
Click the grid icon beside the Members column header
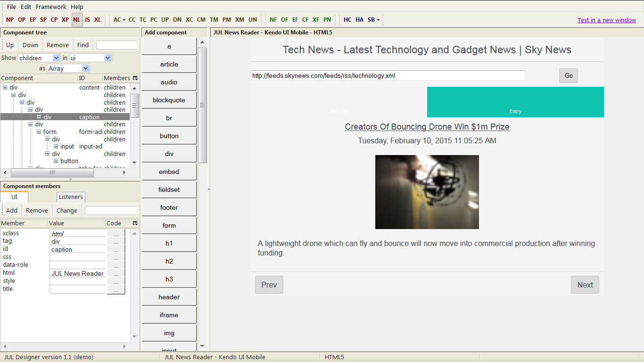134,78
